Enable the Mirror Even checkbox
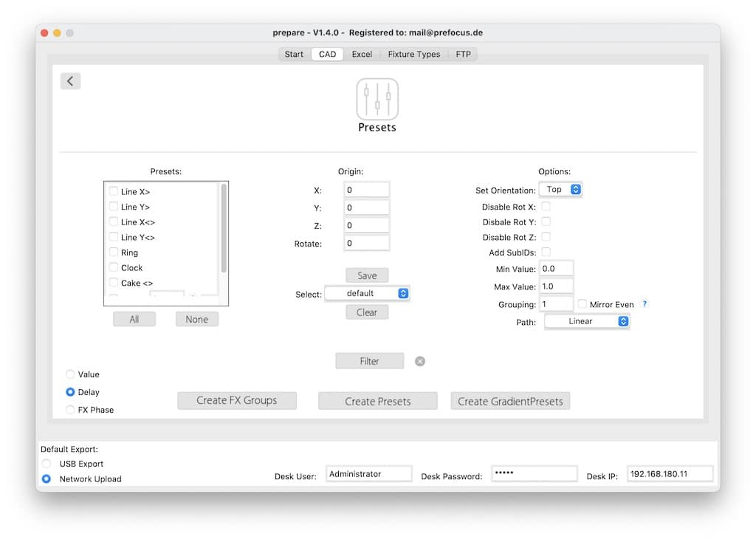 [583, 304]
